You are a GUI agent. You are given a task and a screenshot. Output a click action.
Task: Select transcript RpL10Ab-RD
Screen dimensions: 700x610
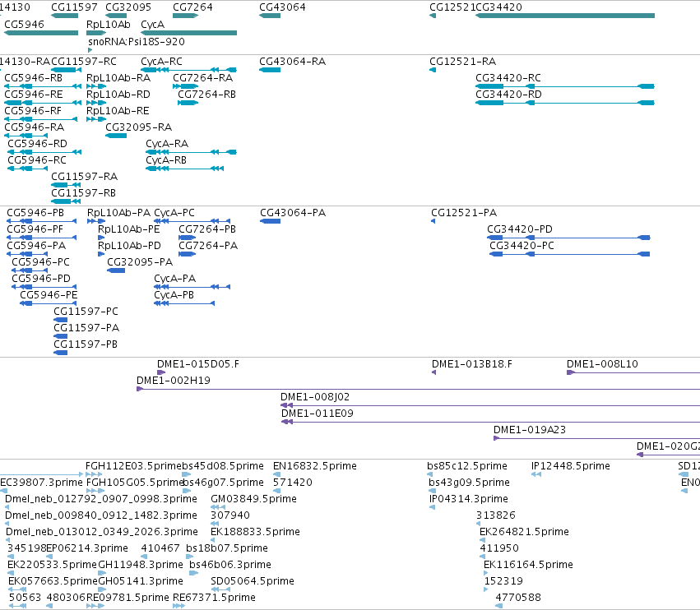pos(118,95)
